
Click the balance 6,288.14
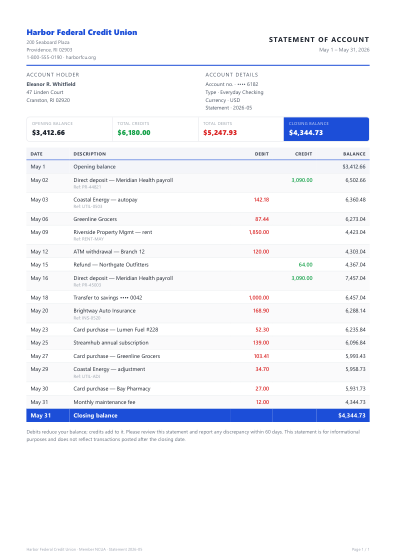pos(355,311)
